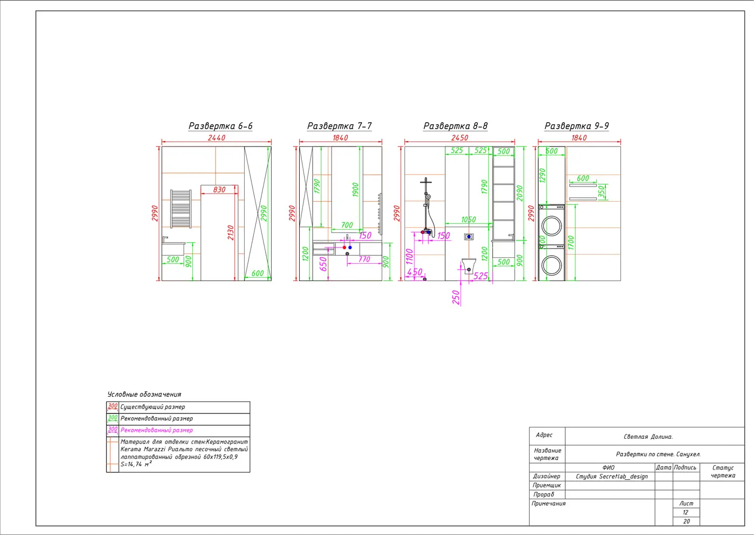This screenshot has height=535, width=756.
Task: Select "Развертки по стене. Санузел." title cell
Action: click(655, 454)
